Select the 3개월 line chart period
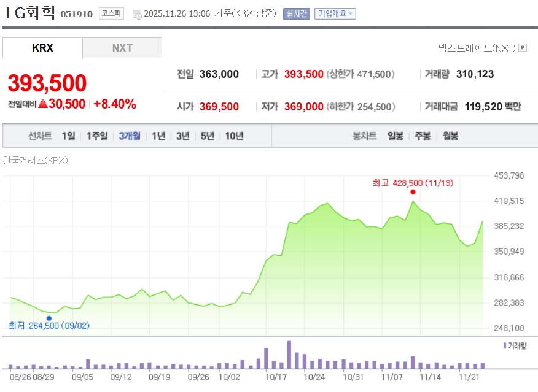538x392 pixels. 130,136
